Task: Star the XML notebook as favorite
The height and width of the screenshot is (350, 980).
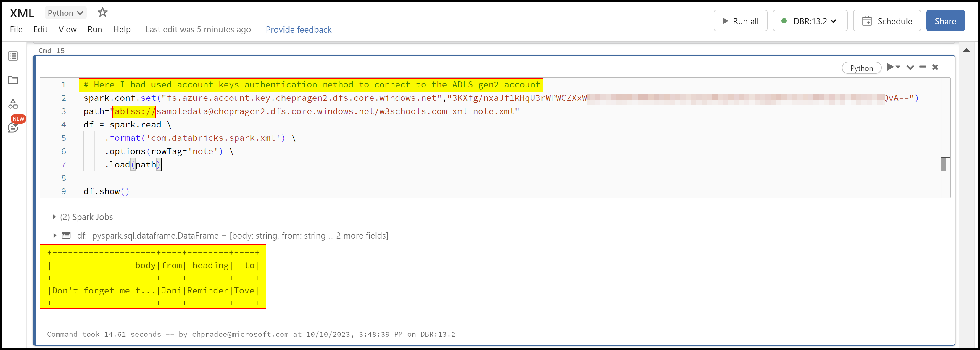Action: pos(102,12)
